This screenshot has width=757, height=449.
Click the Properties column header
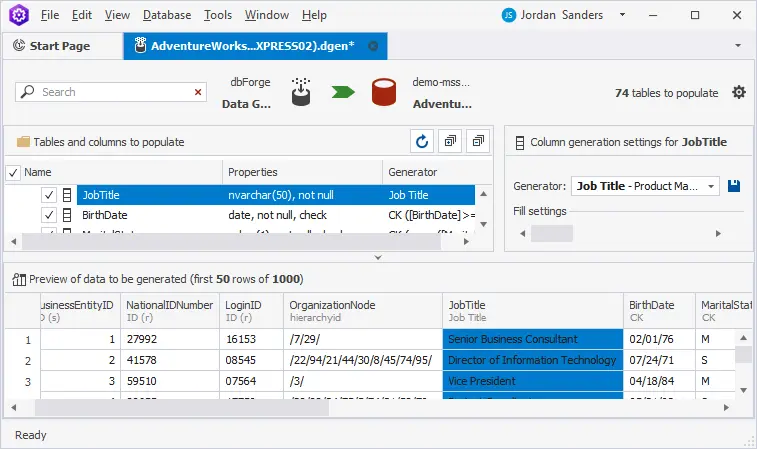pyautogui.click(x=302, y=172)
